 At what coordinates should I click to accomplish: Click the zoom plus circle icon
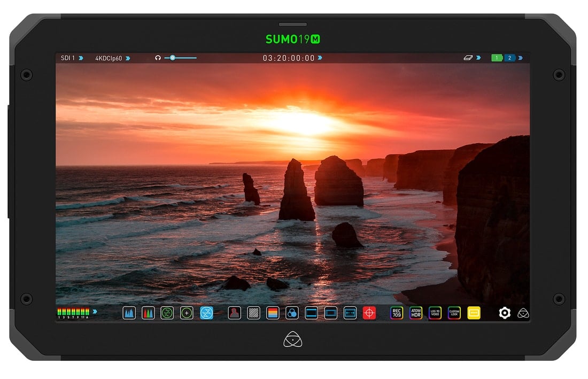click(x=187, y=313)
